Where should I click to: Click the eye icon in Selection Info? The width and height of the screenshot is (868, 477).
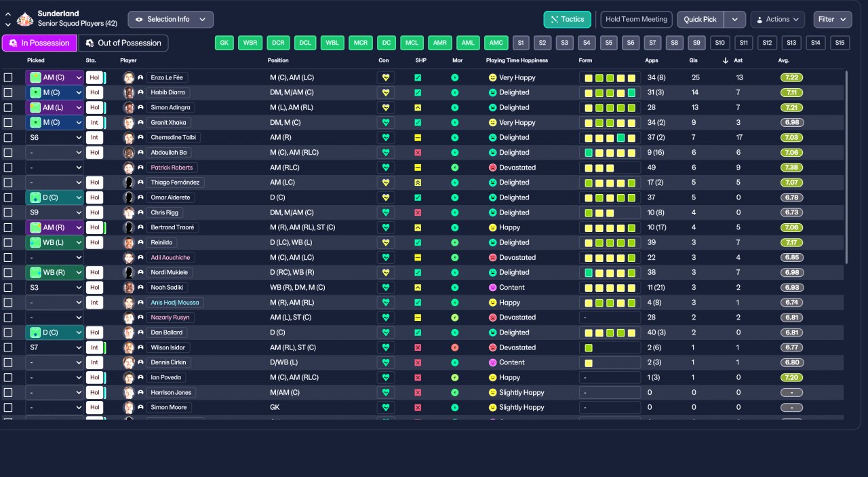click(x=139, y=19)
